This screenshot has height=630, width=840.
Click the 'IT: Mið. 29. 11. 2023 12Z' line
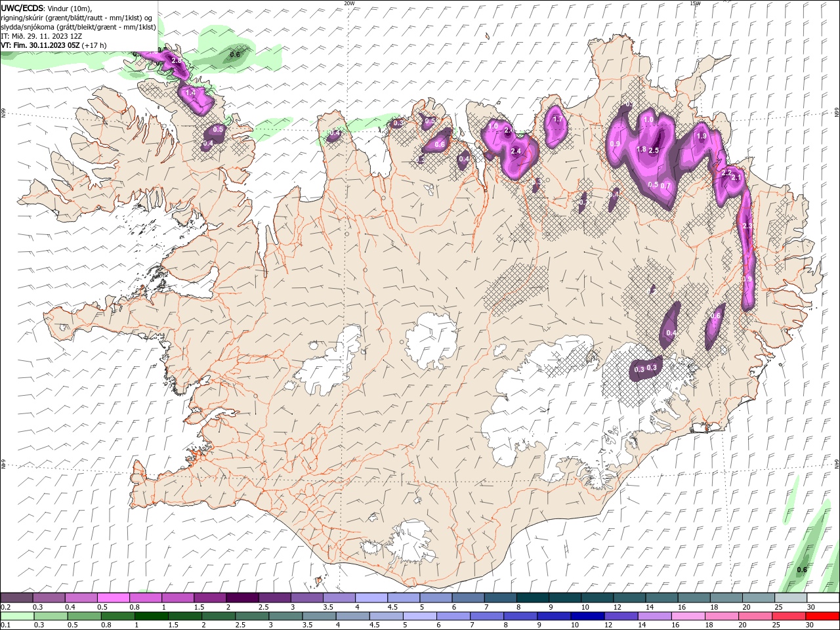click(41, 36)
